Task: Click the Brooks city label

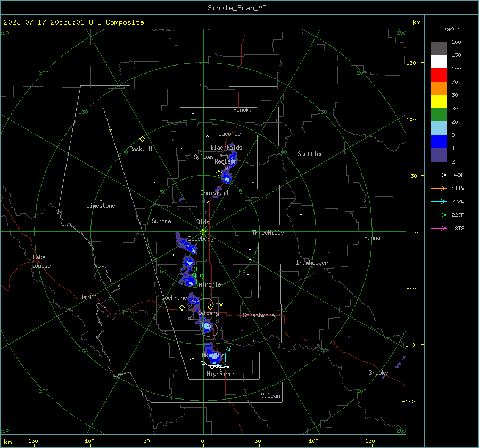Action: point(378,373)
